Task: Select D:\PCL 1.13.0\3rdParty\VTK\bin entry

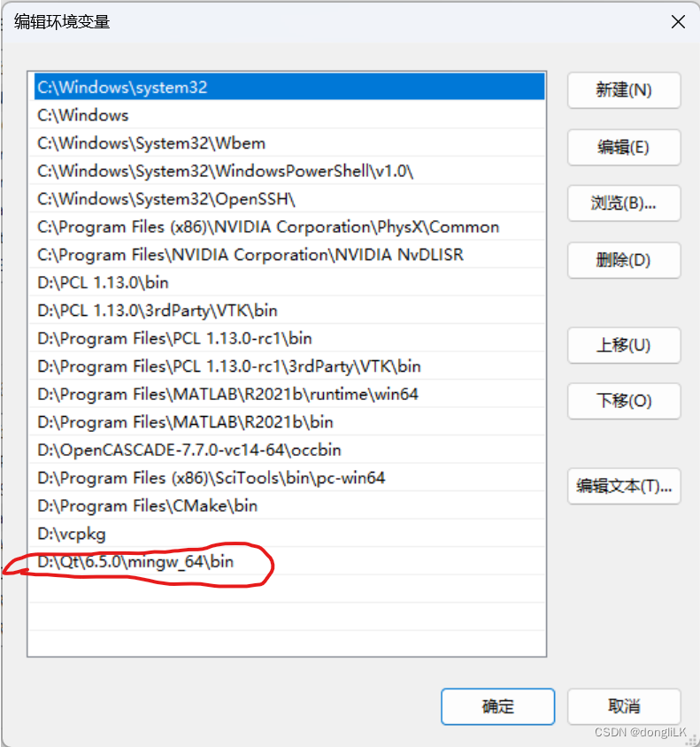Action: (287, 310)
